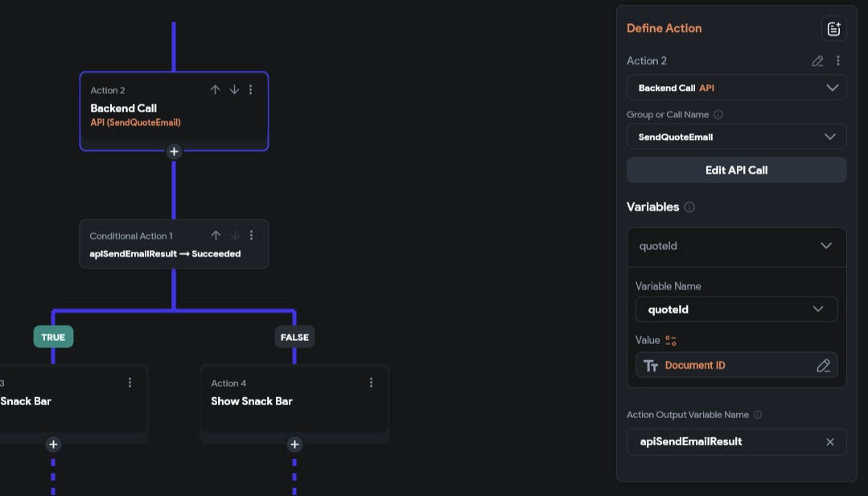Open SendQuoteEmail call name dropdown
This screenshot has height=496, width=868.
point(736,137)
